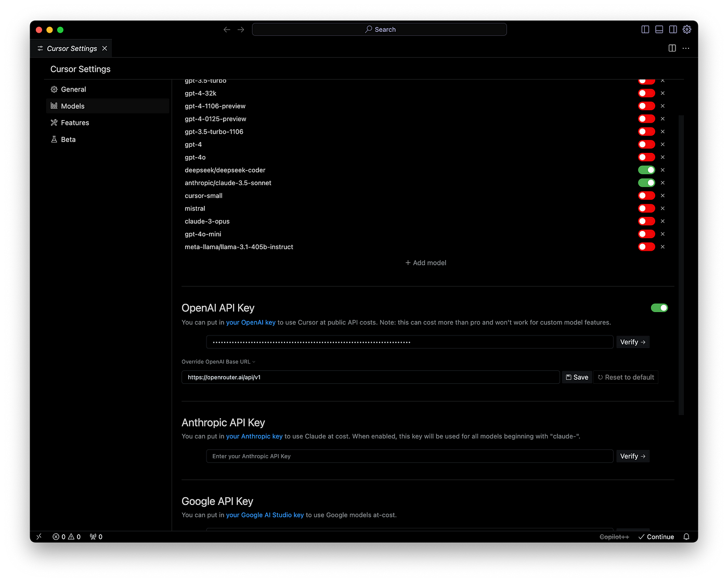This screenshot has width=728, height=582.
Task: Enable the gpt-4o model toggle
Action: [646, 157]
